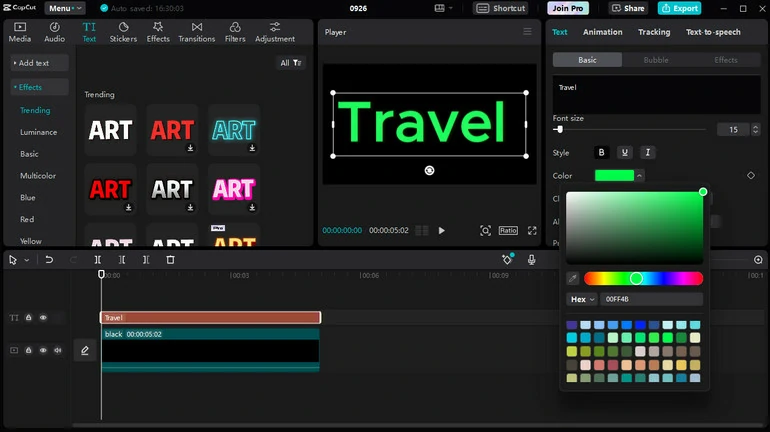
Task: Switch to the Text-to-speech tab
Action: tap(713, 32)
